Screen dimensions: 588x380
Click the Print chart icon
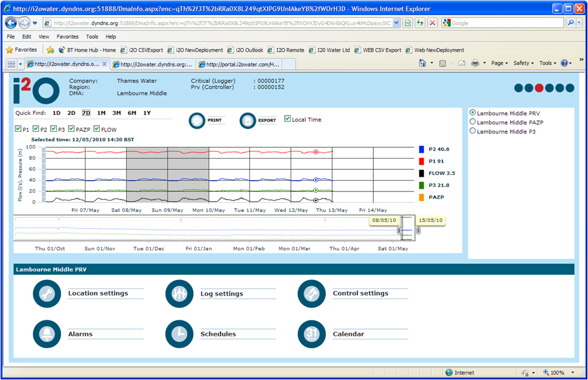[x=197, y=120]
